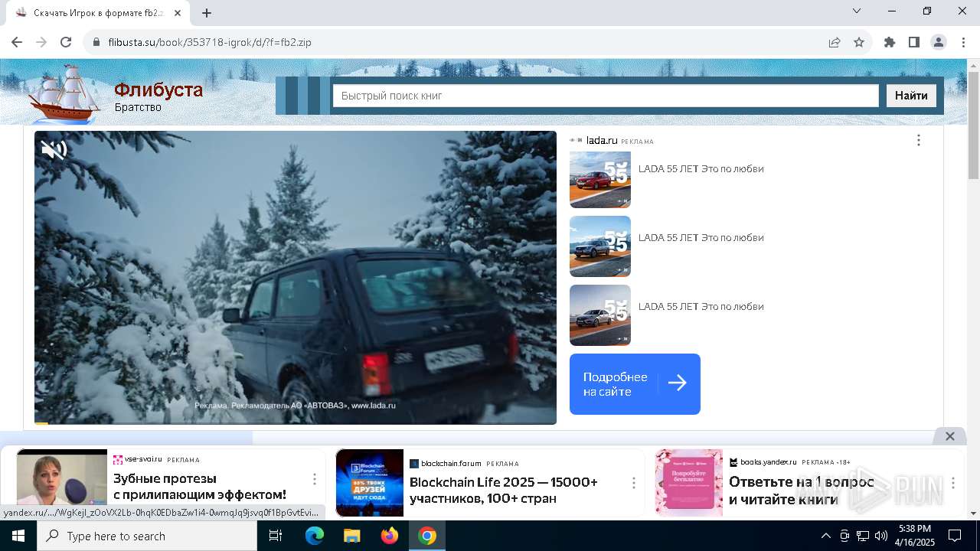Open the third LADA 55 ЛЕТ thumbnail
Image resolution: width=980 pixels, height=551 pixels.
600,315
